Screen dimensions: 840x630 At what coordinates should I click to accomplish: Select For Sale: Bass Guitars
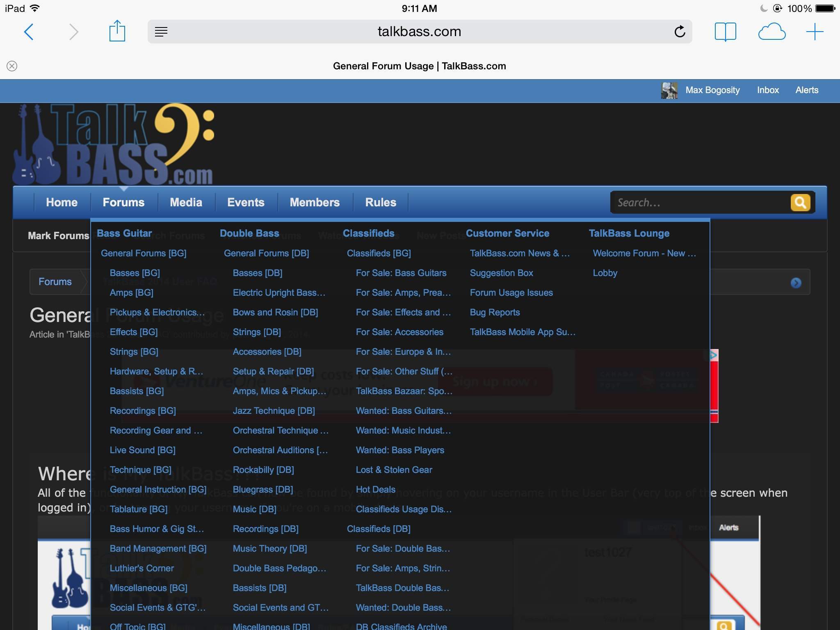point(401,273)
